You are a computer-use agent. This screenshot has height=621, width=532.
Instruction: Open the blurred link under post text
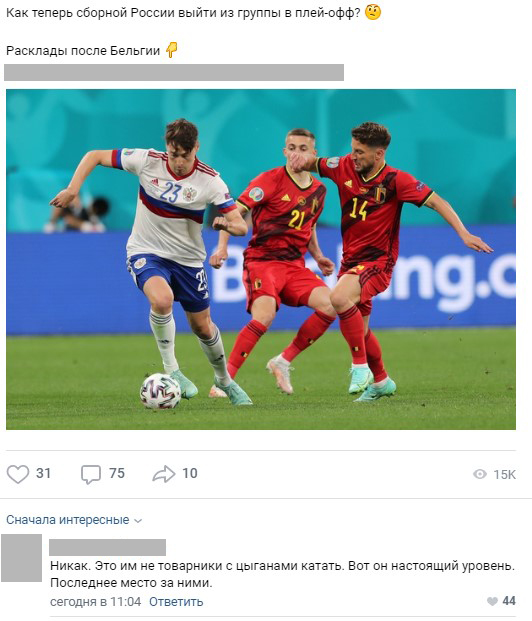coord(174,72)
